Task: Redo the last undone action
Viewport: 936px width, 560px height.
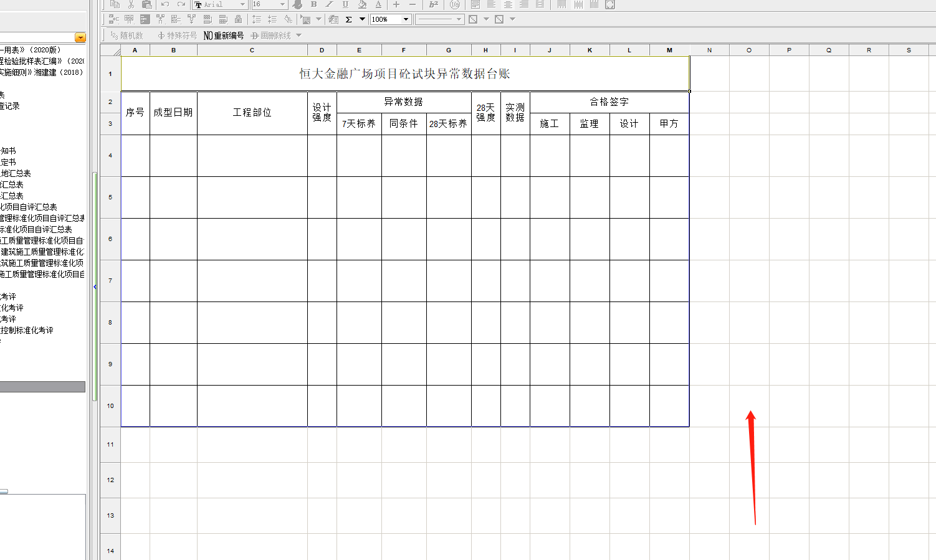Action: (181, 4)
